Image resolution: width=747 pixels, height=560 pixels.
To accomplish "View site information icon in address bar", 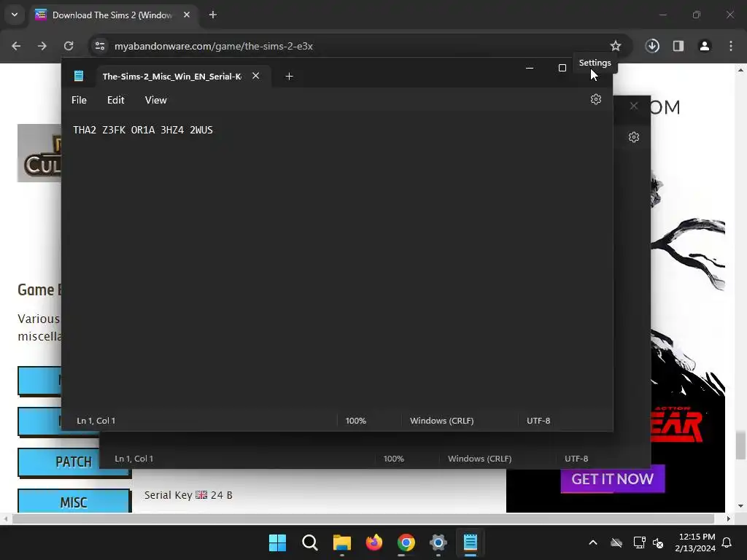I will (100, 46).
